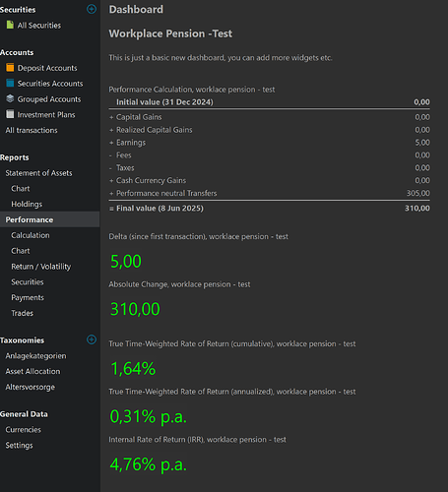Viewport: 448px width, 492px height.
Task: Open Statement of Assets report
Action: coord(38,173)
